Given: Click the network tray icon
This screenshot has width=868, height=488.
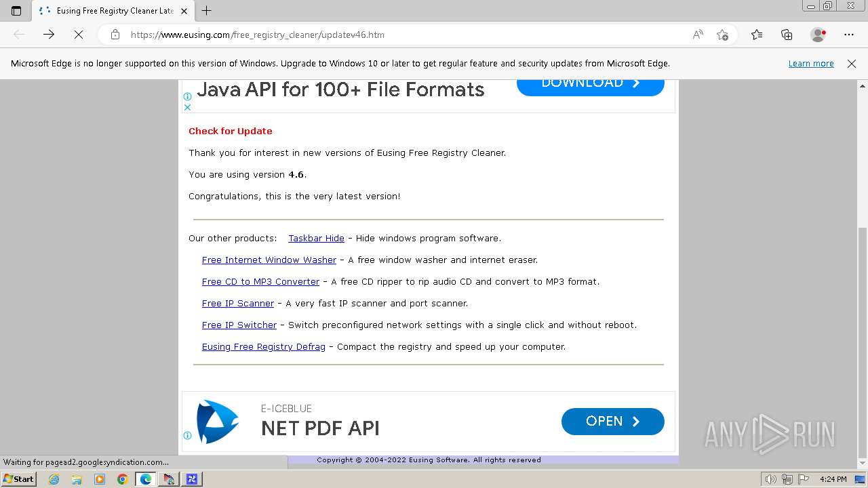Looking at the screenshot, I should point(787,479).
